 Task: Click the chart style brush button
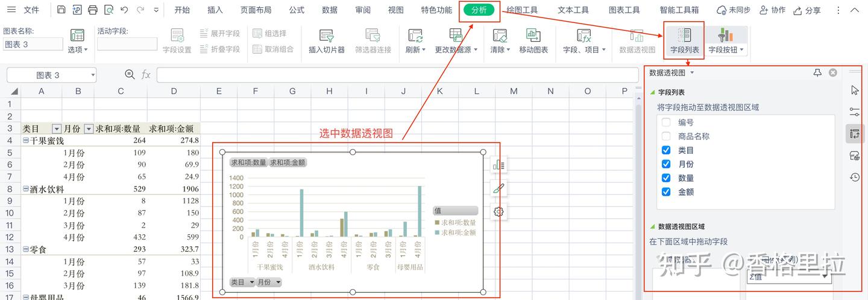(x=498, y=188)
